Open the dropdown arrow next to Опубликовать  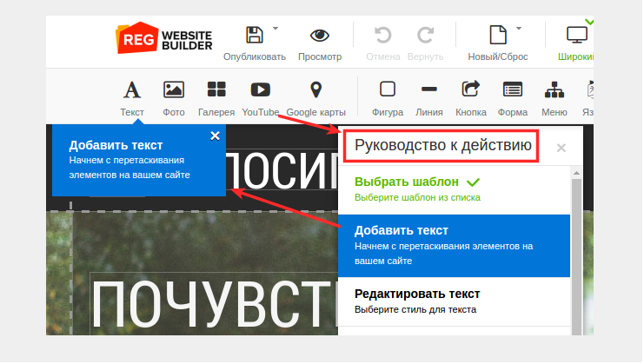pyautogui.click(x=276, y=29)
